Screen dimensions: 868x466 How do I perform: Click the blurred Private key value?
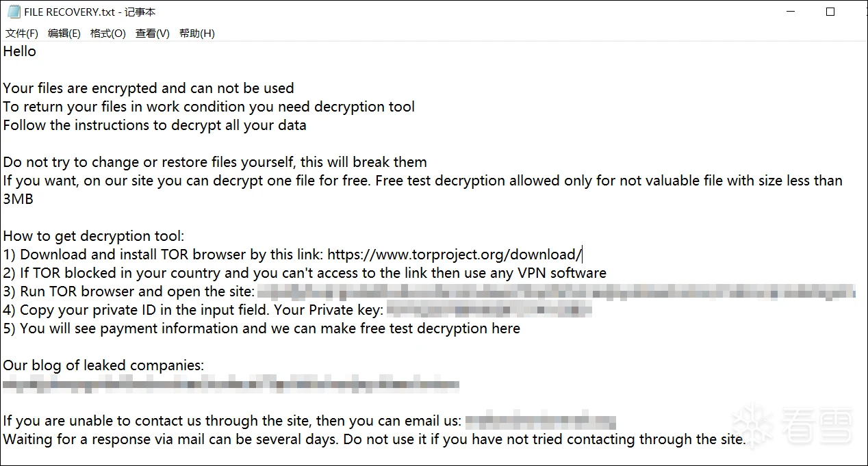point(489,310)
